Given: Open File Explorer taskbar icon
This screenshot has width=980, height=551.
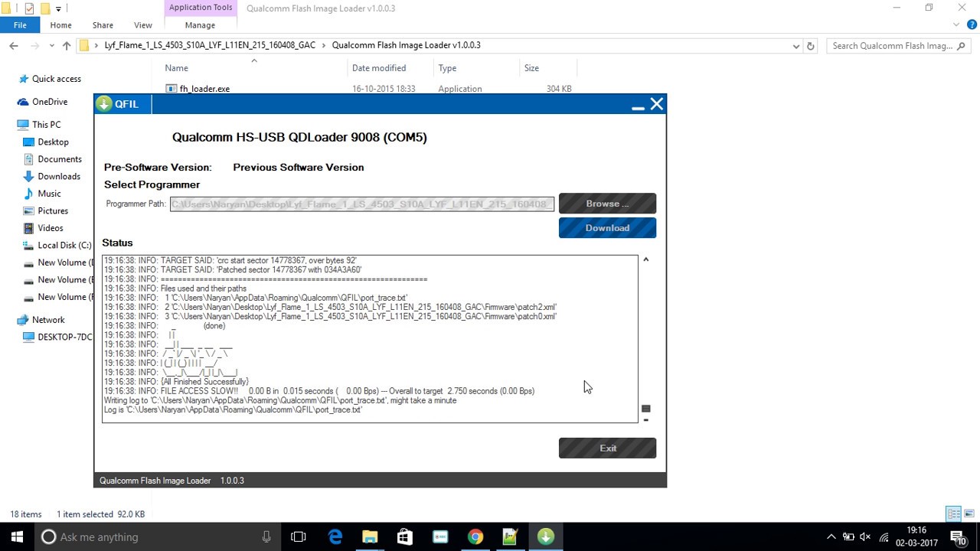Looking at the screenshot, I should [x=370, y=537].
